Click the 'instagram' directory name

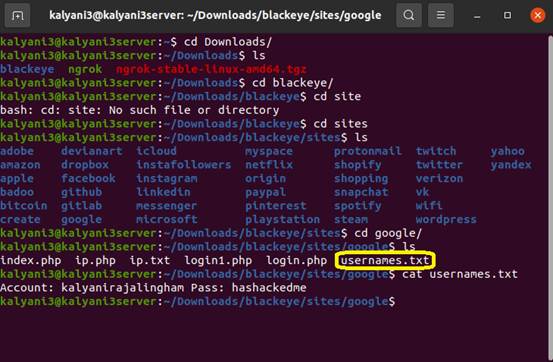pyautogui.click(x=167, y=179)
